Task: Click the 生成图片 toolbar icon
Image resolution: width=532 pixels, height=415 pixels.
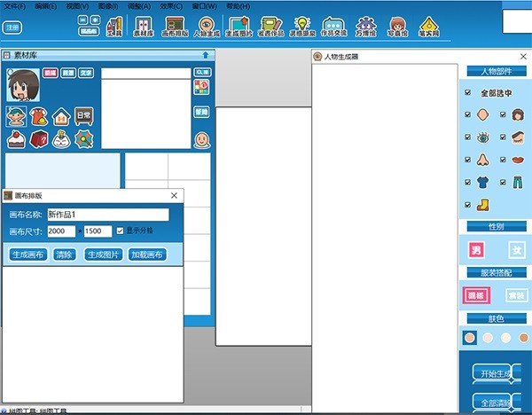Action: [x=239, y=27]
